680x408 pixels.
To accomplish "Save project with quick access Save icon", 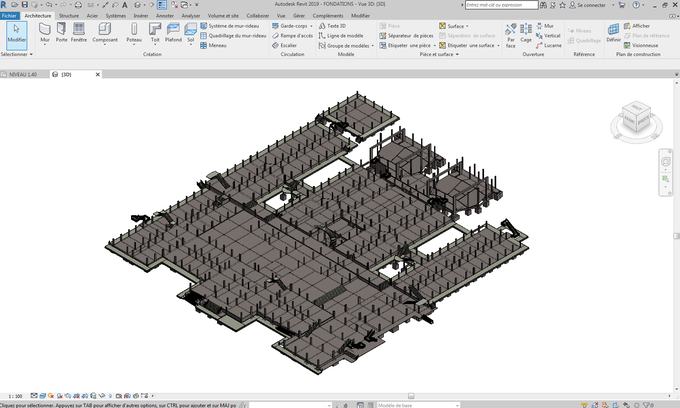I will tap(25, 5).
